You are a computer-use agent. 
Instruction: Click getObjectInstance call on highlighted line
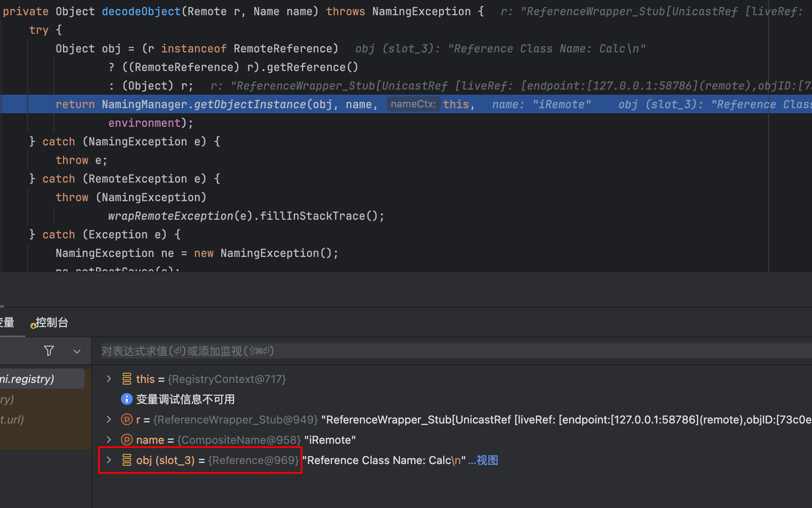pyautogui.click(x=250, y=104)
